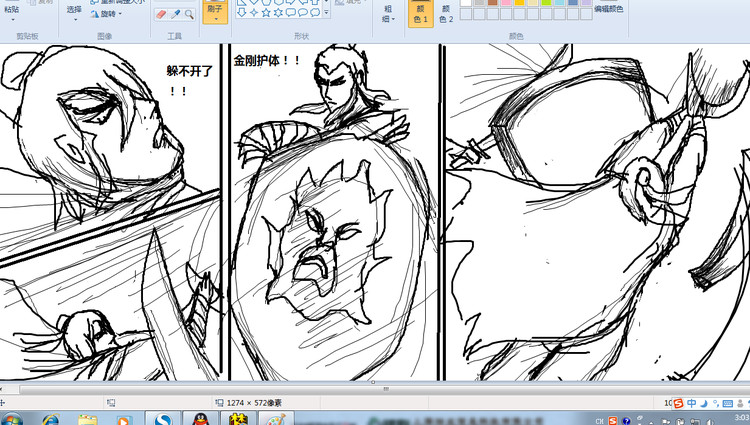
Task: Pick the Color picker eyedropper tool
Action: pyautogui.click(x=175, y=15)
